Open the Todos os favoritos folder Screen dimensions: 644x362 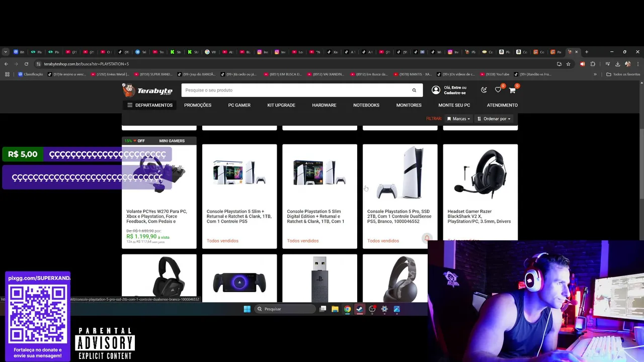click(x=623, y=74)
